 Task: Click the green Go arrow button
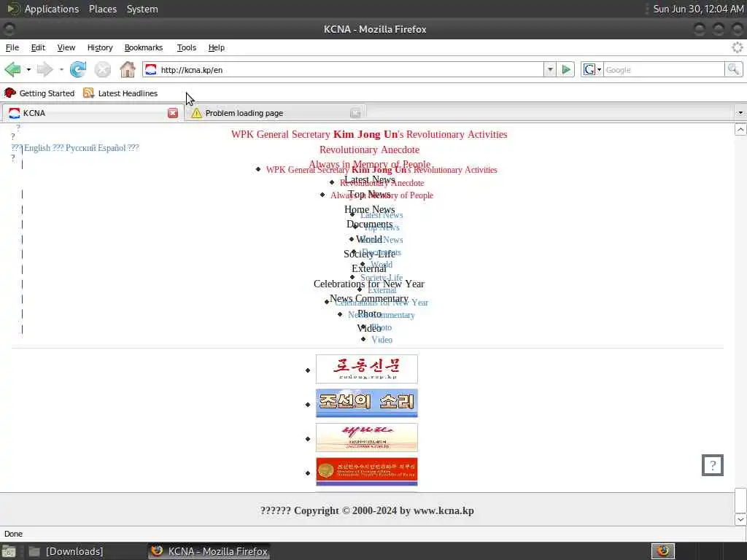[x=566, y=69]
